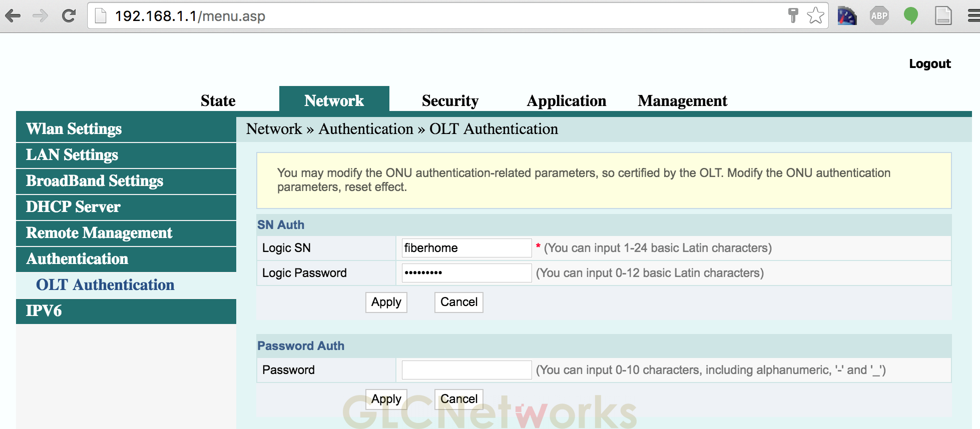Cancel the SN Auth changes

pos(458,302)
